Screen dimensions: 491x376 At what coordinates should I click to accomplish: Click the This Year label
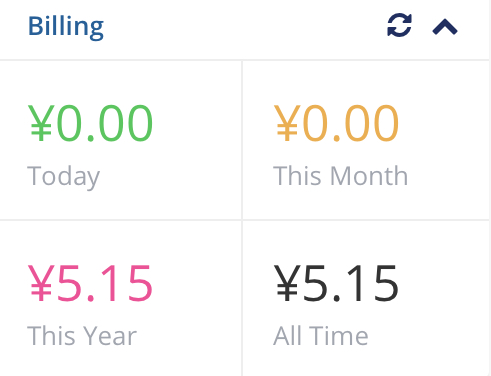tap(82, 336)
